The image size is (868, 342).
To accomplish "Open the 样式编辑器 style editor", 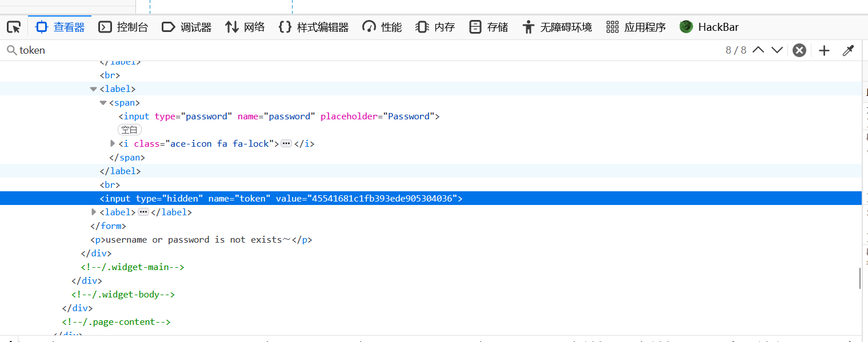I will (x=314, y=27).
